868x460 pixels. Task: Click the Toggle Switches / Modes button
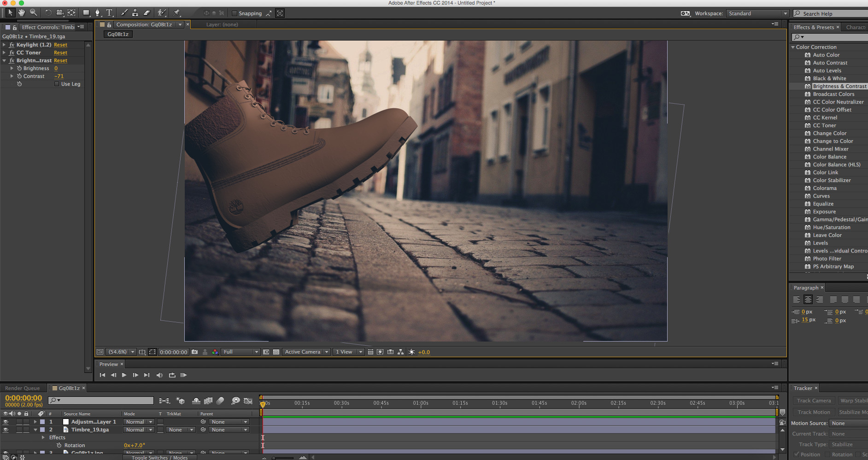point(159,457)
